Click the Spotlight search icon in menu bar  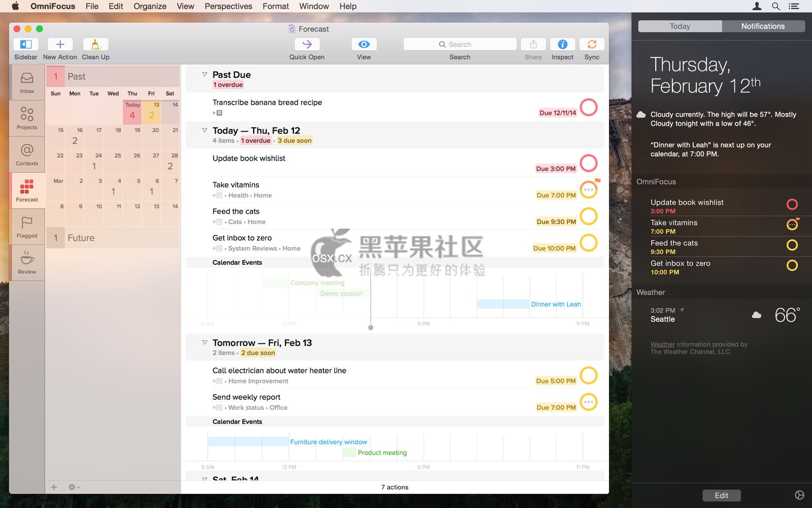776,6
